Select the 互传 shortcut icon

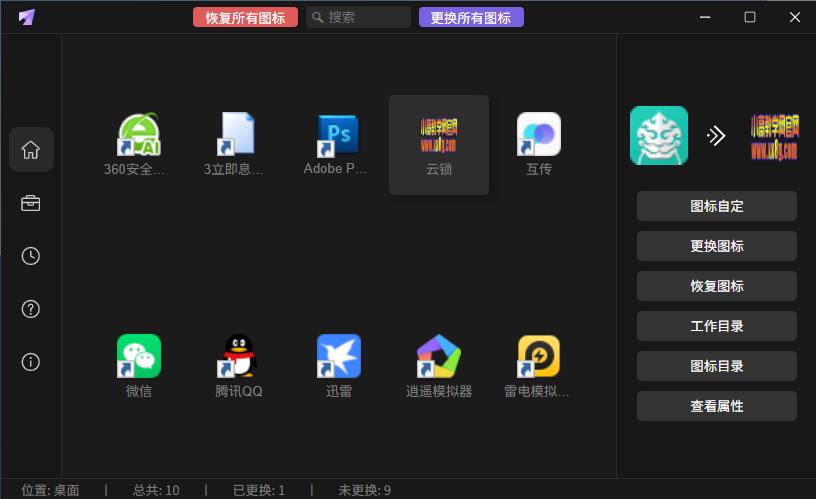click(x=538, y=135)
